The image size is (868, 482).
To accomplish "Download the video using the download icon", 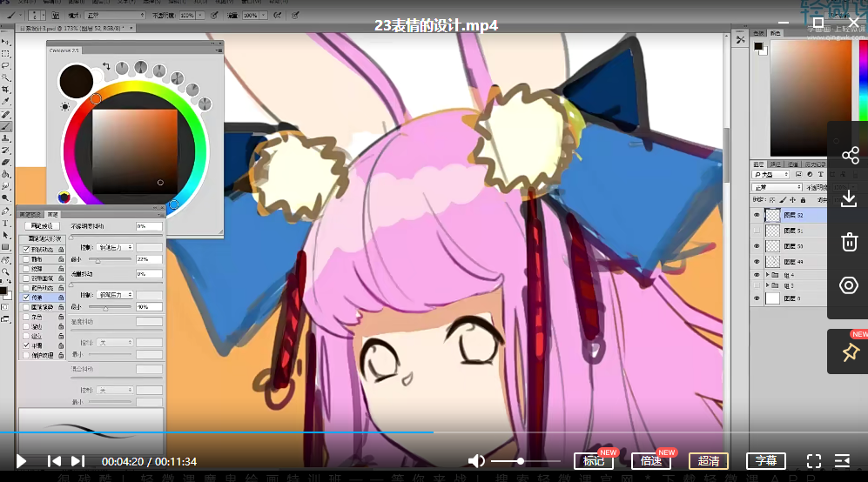I will click(850, 199).
